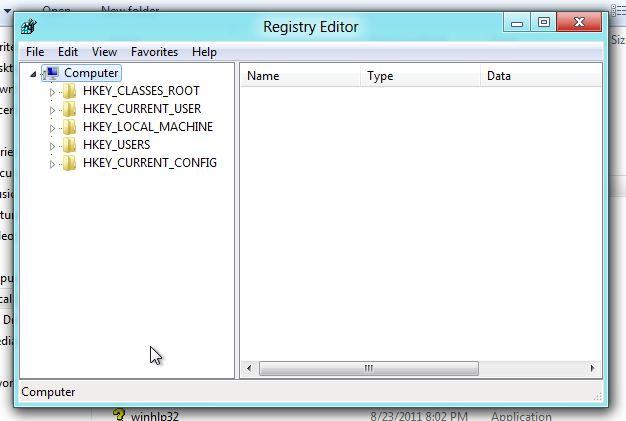Click the HKEY_USERS folder icon
The width and height of the screenshot is (626, 421).
pyautogui.click(x=69, y=145)
